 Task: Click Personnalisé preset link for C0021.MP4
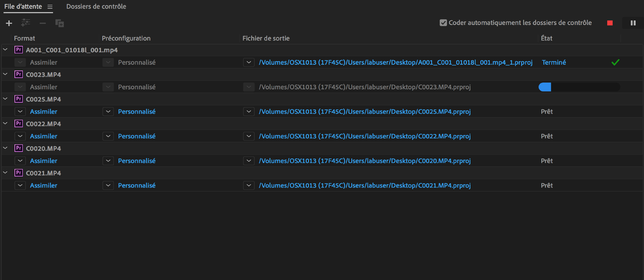click(x=136, y=185)
